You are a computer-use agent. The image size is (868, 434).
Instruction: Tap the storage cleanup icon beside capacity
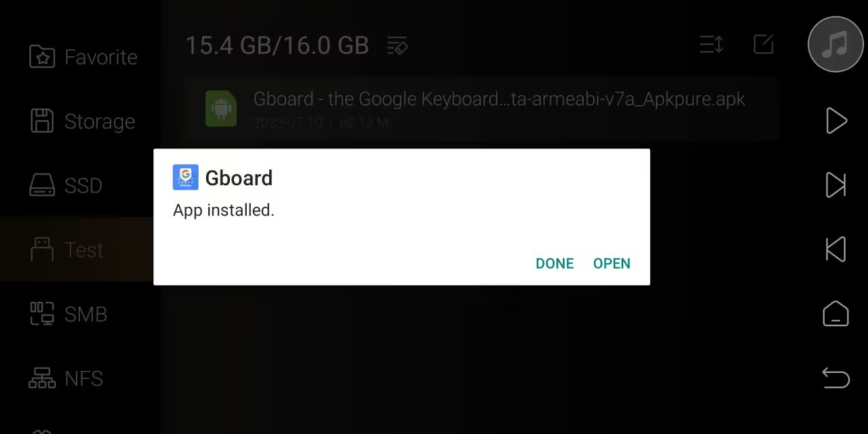[x=397, y=45]
